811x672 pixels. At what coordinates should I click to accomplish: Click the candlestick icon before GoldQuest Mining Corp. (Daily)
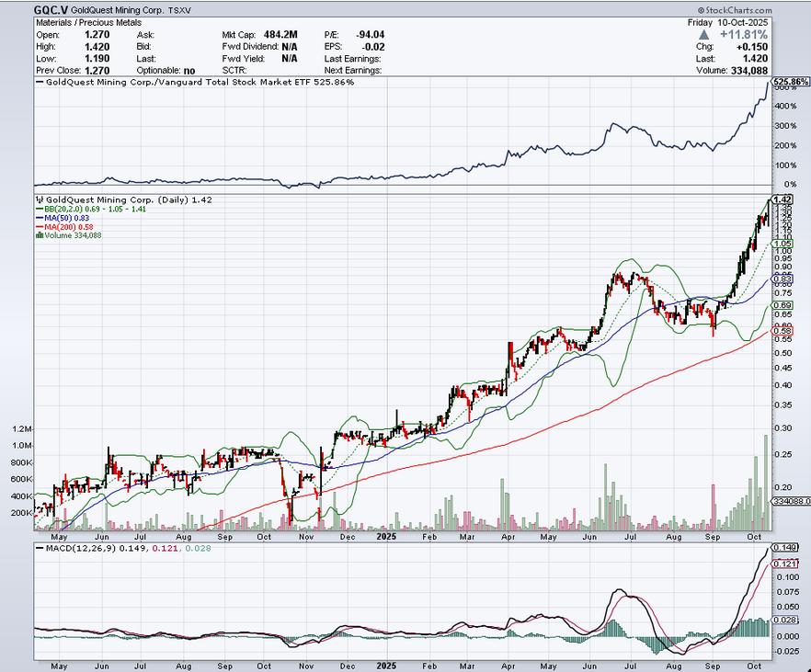40,200
